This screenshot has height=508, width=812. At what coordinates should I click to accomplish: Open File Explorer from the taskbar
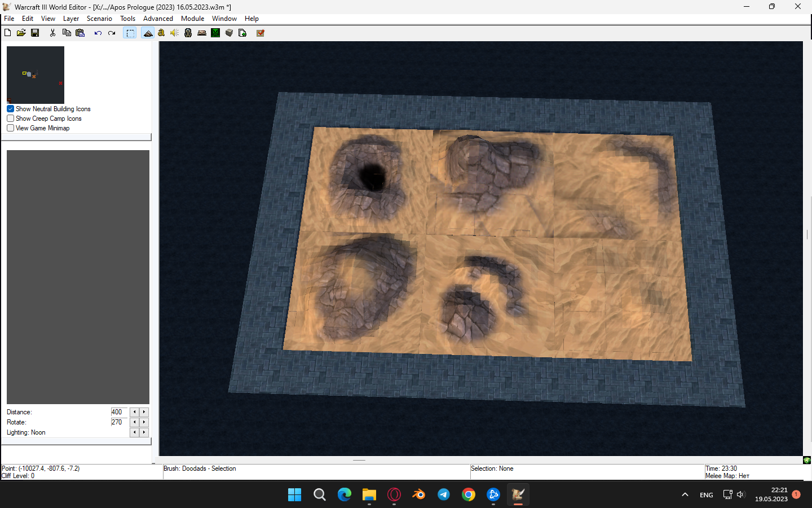coord(369,494)
